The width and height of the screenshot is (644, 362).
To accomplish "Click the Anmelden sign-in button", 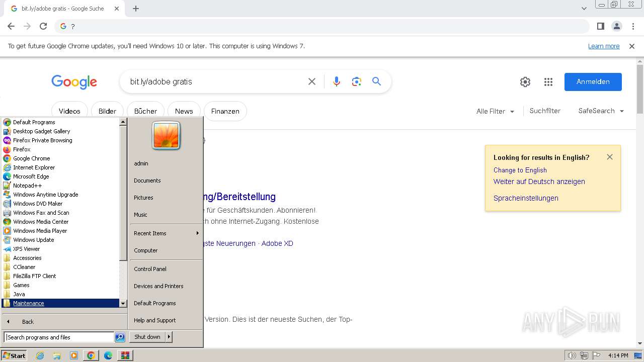I will point(593,82).
